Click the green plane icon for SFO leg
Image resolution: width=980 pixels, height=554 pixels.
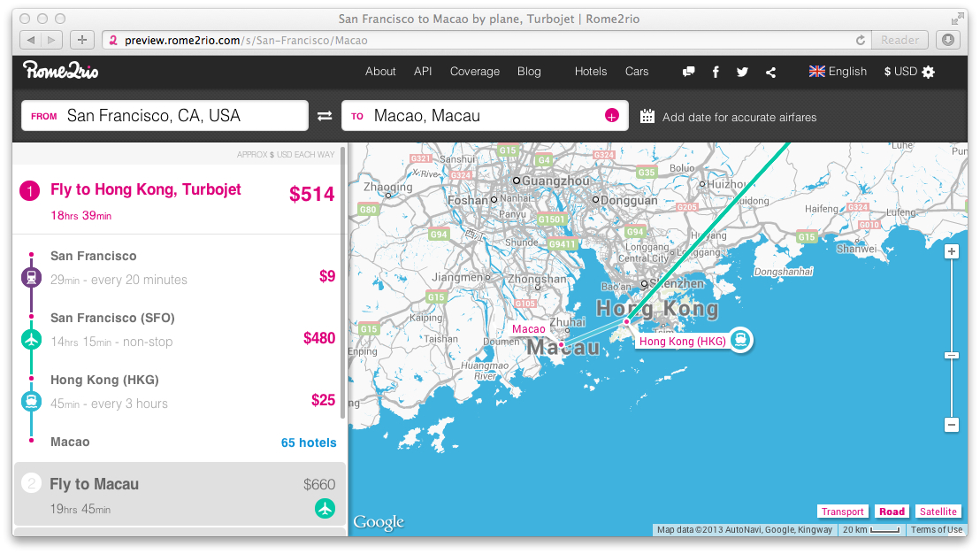[x=31, y=339]
